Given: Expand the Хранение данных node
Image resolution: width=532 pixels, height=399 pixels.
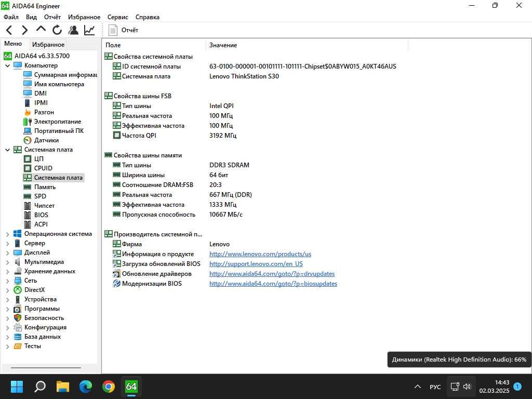Looking at the screenshot, I should pos(7,271).
